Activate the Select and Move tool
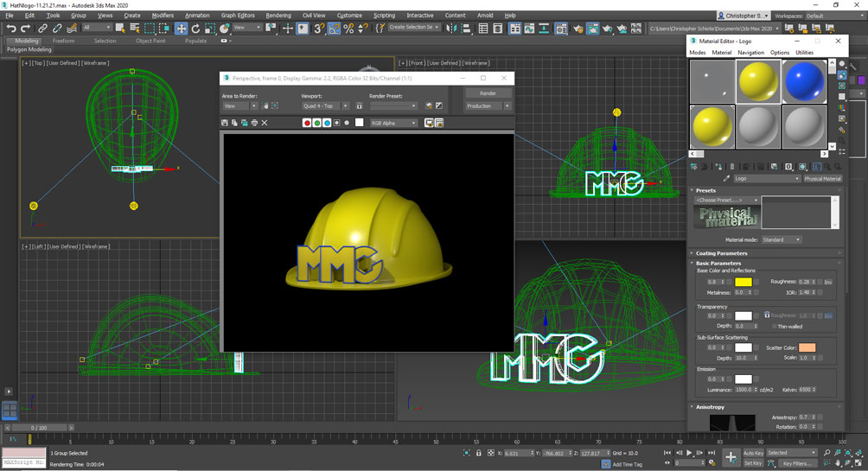This screenshot has height=471, width=868. click(181, 29)
